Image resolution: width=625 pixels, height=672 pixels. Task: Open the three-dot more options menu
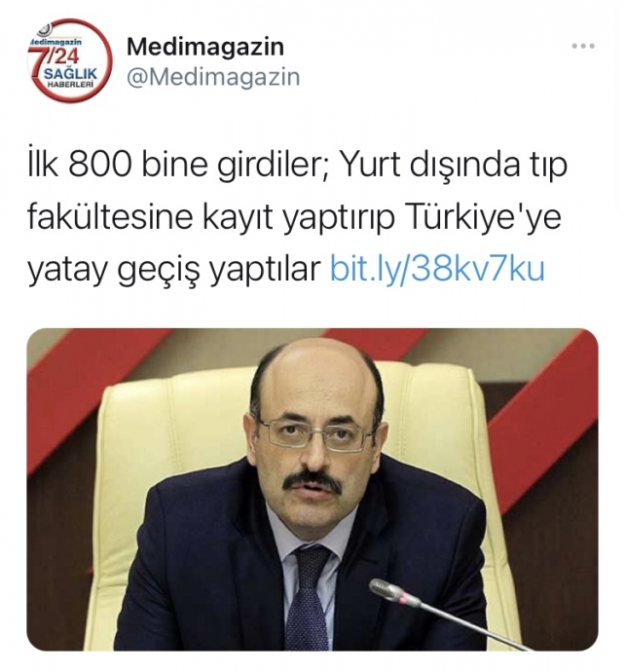point(583,46)
